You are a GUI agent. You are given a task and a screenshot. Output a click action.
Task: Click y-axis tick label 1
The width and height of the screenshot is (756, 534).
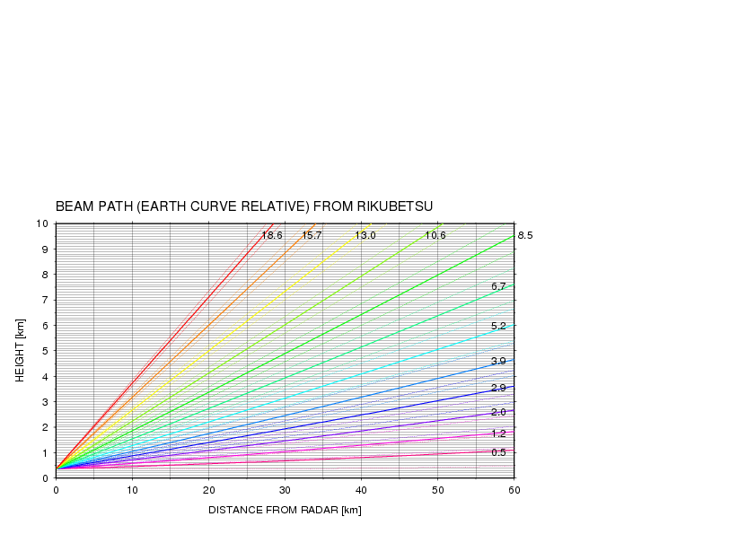click(x=45, y=453)
